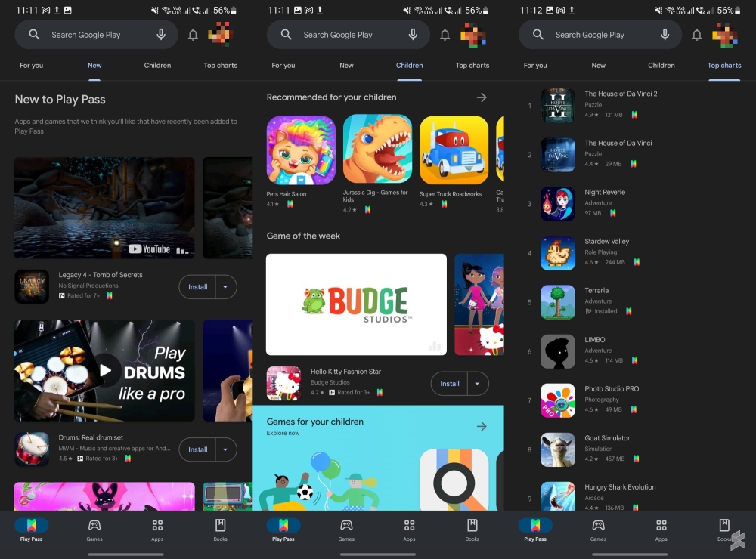The height and width of the screenshot is (559, 756).
Task: Open the profile picture on the right screen
Action: click(724, 34)
